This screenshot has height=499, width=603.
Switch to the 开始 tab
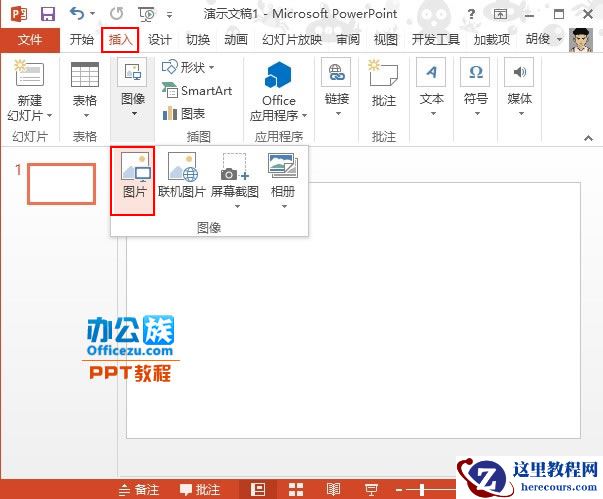point(82,40)
